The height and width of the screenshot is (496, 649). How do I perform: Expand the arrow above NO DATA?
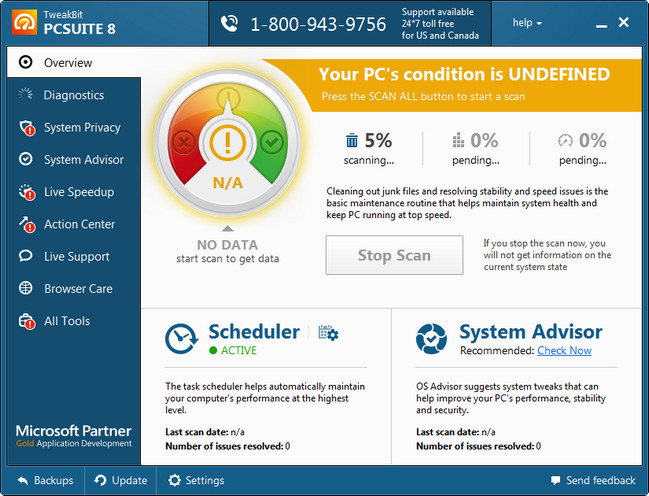pos(228,229)
